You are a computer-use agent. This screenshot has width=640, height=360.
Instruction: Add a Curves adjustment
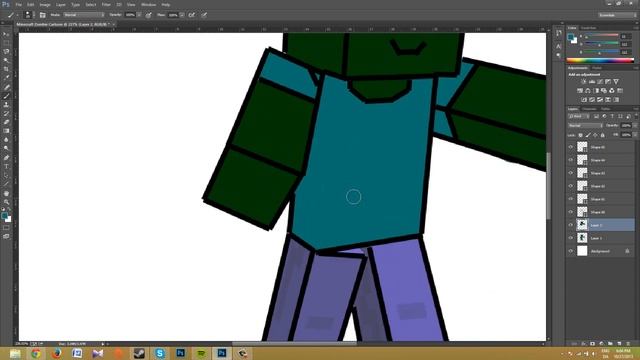[600, 82]
